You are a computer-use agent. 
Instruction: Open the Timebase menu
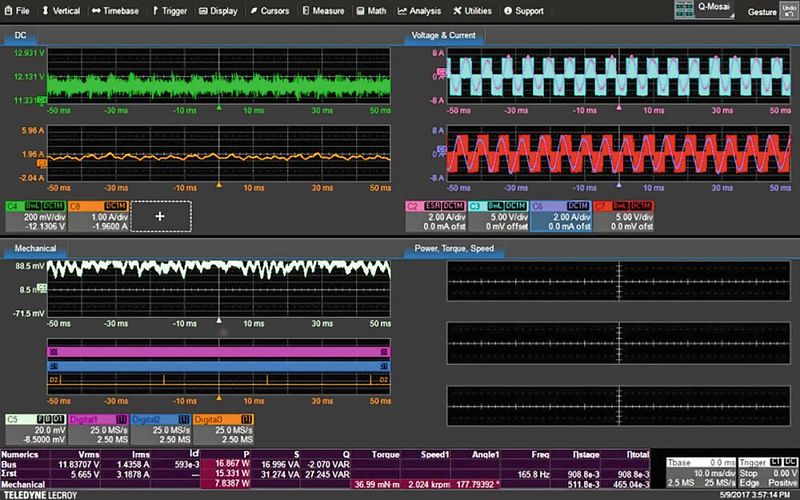click(x=116, y=11)
